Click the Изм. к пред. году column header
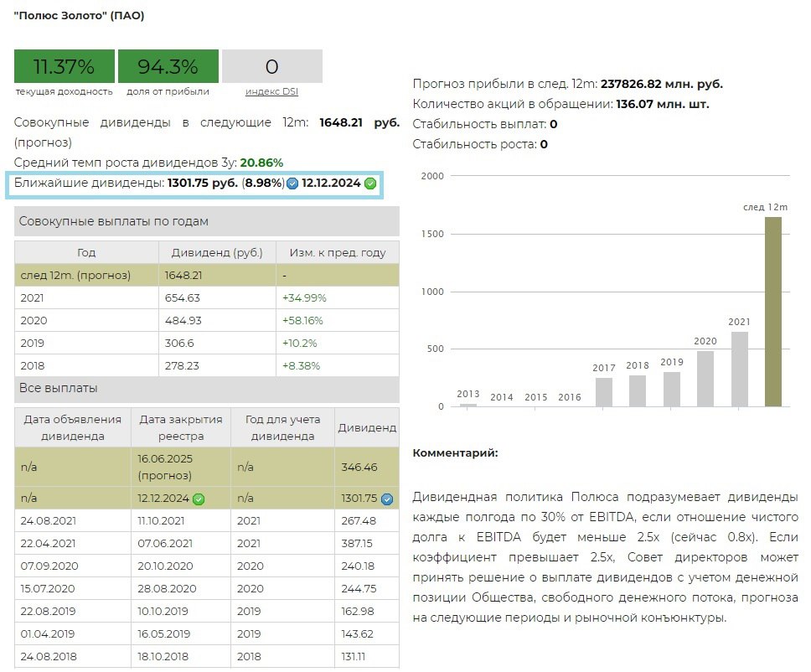This screenshot has width=811, height=672. 337,252
